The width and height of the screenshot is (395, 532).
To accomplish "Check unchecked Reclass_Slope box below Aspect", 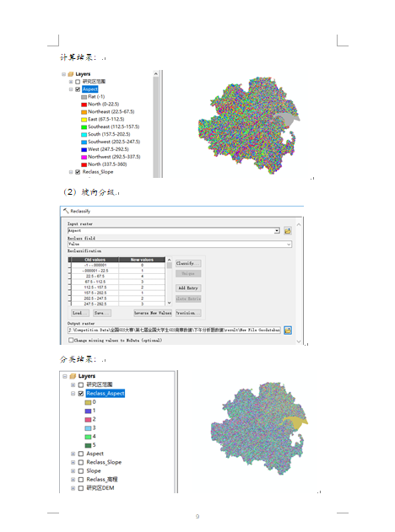I will click(81, 463).
